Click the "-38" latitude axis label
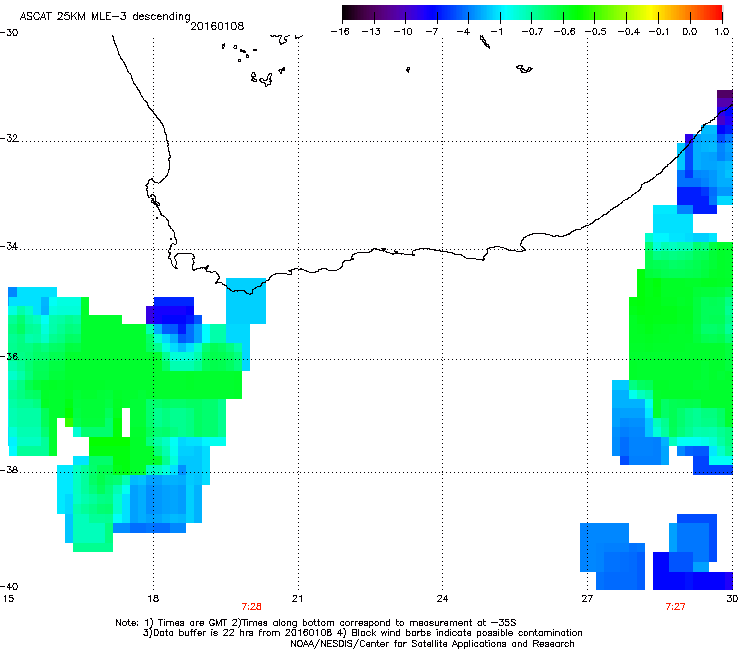This screenshot has width=740, height=650. point(9,470)
